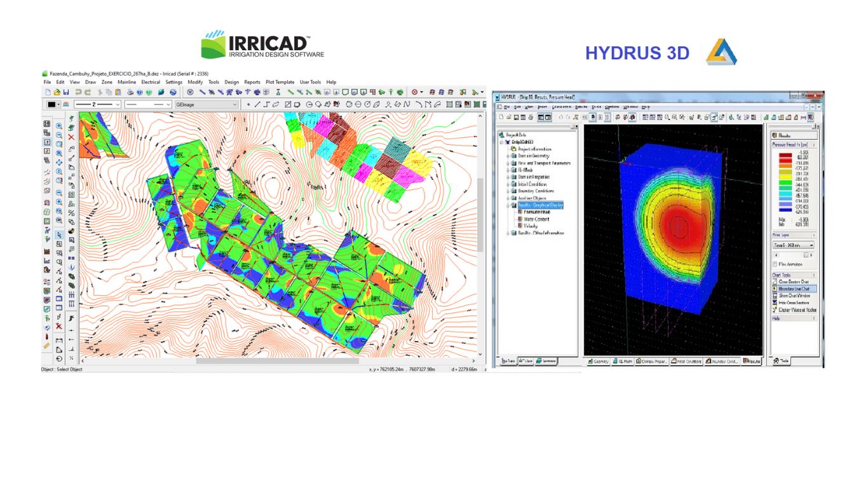The height and width of the screenshot is (488, 868).
Task: Click the black current color swatch
Action: (51, 105)
